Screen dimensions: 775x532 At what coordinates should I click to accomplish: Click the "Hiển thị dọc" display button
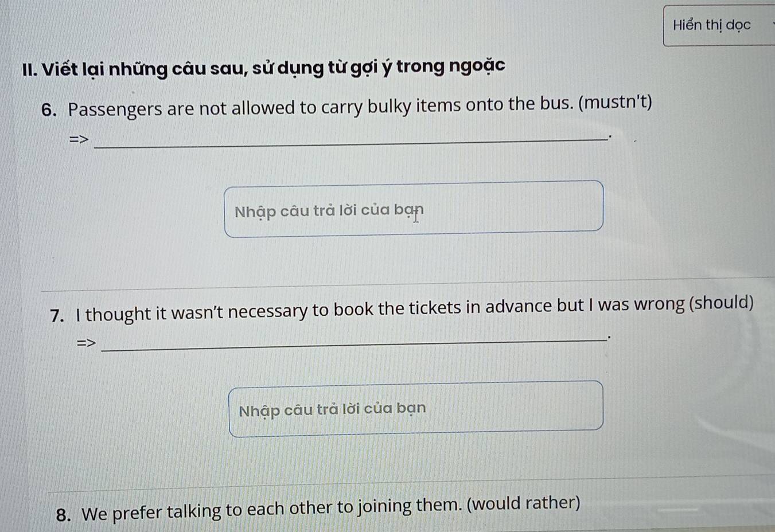pos(719,25)
